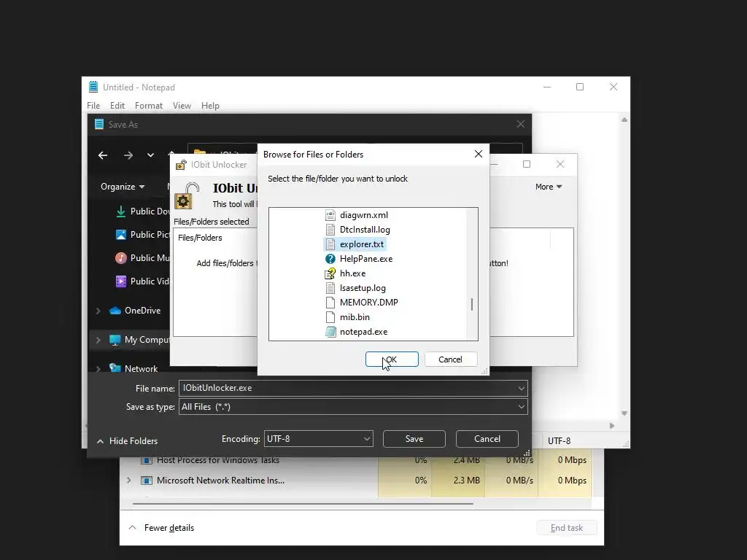
Task: Open Public Downloads folder in Save As
Action: pyautogui.click(x=143, y=211)
